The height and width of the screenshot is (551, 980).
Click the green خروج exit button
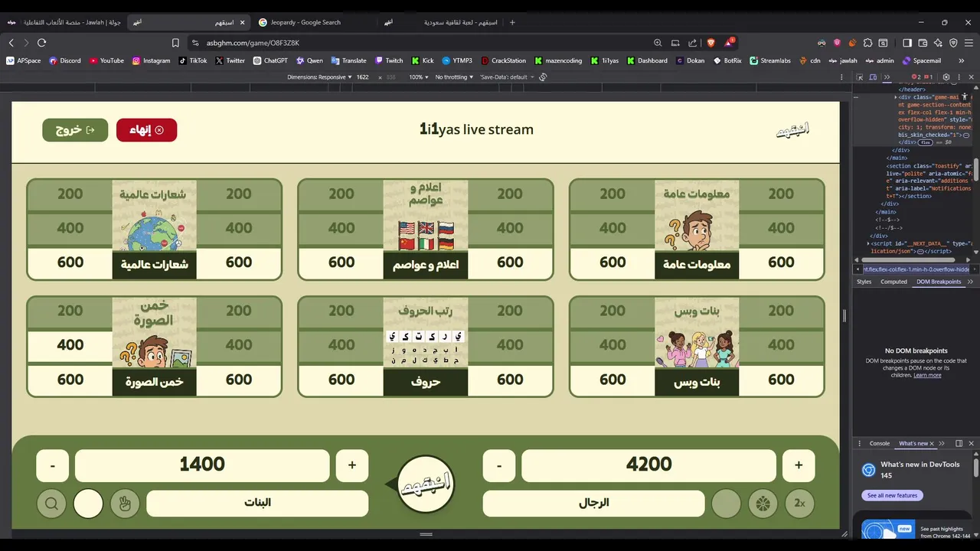coord(75,130)
